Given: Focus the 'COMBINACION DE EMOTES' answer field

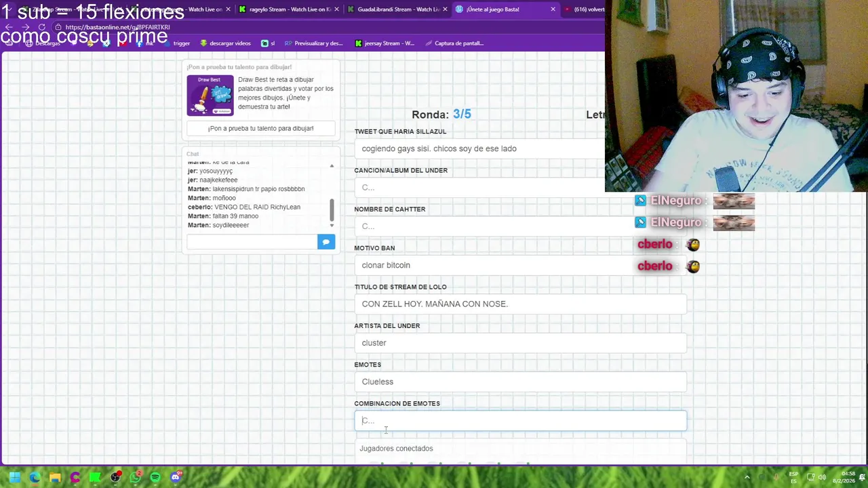Looking at the screenshot, I should point(520,420).
